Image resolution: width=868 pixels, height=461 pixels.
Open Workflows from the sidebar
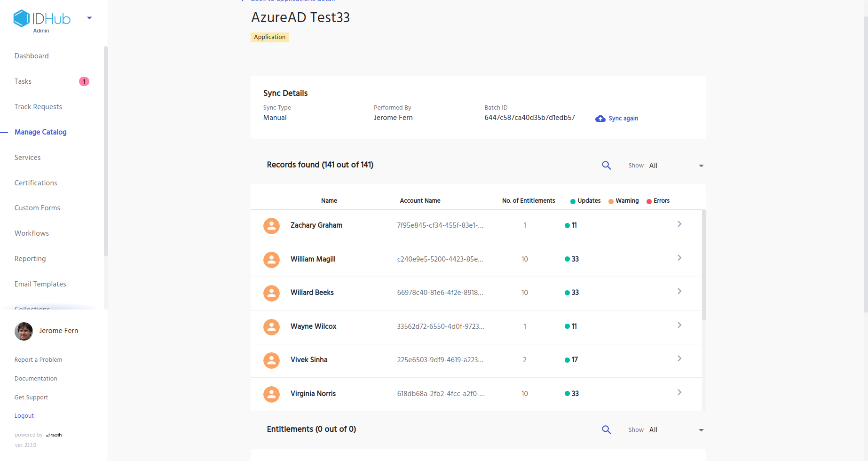point(32,233)
